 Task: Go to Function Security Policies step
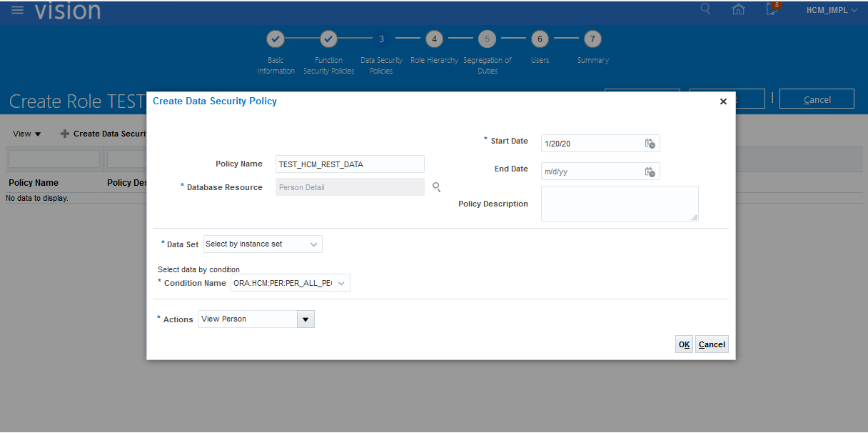point(328,39)
